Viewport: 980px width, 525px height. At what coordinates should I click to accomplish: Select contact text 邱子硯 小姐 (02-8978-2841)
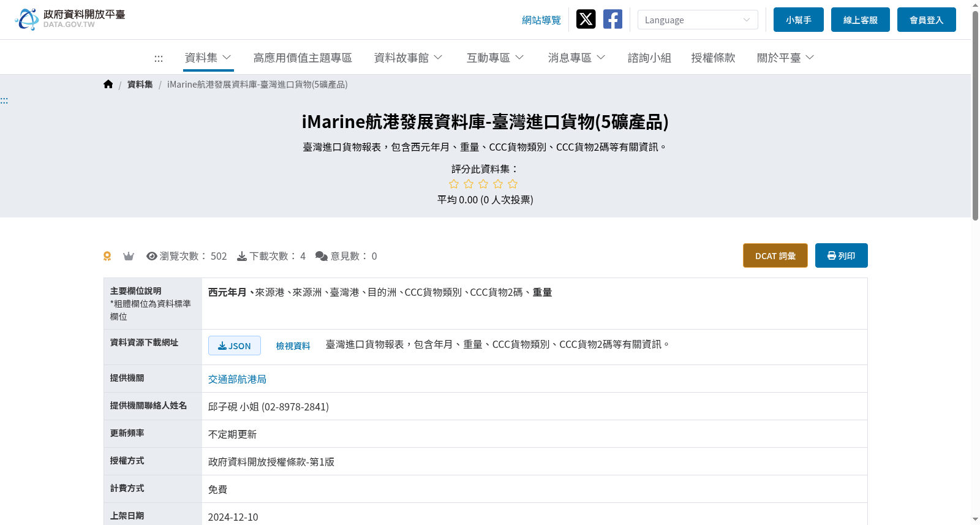[x=268, y=407]
